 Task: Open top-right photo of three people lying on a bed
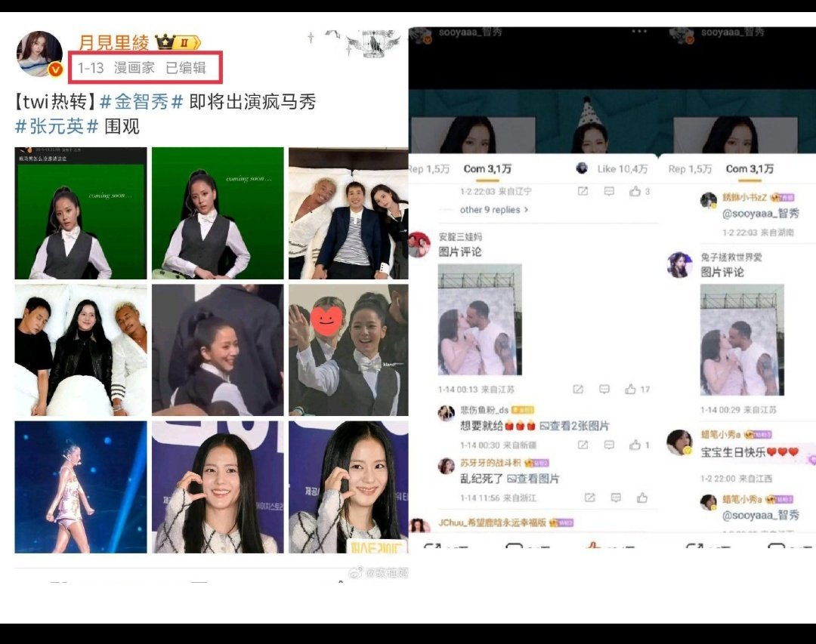pyautogui.click(x=348, y=213)
